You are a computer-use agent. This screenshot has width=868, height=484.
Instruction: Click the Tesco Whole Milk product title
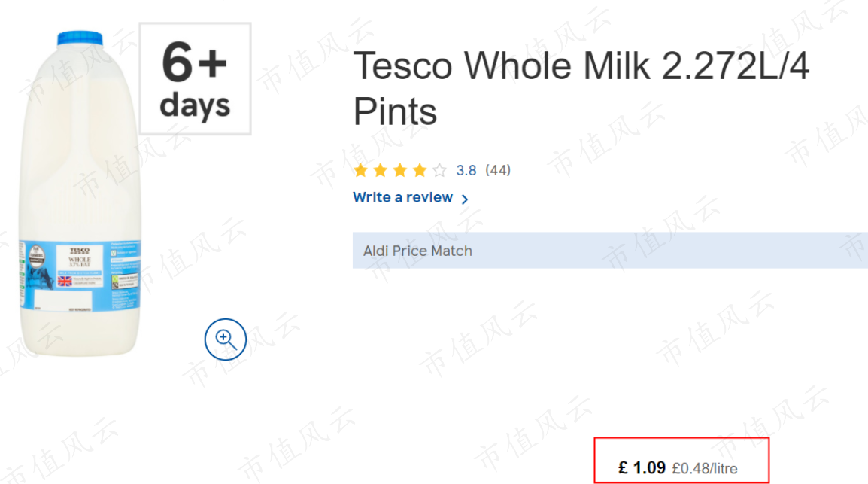click(581, 88)
